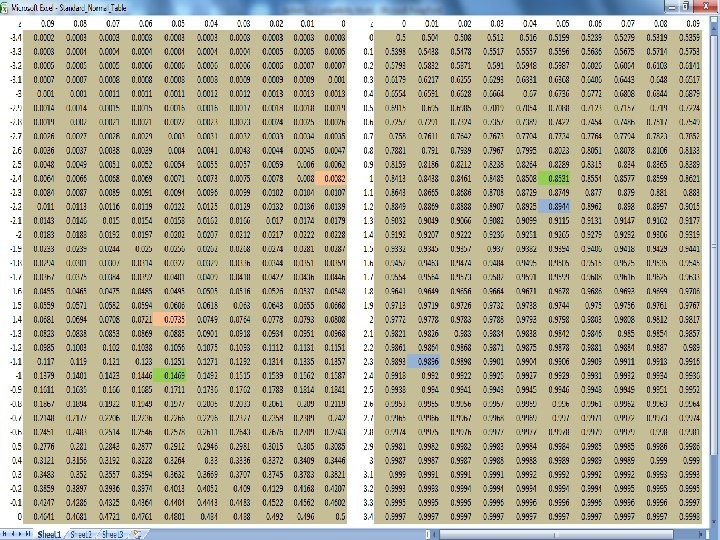720x540 pixels.
Task: Click the split box above the vertical scrollbar
Action: point(715,21)
